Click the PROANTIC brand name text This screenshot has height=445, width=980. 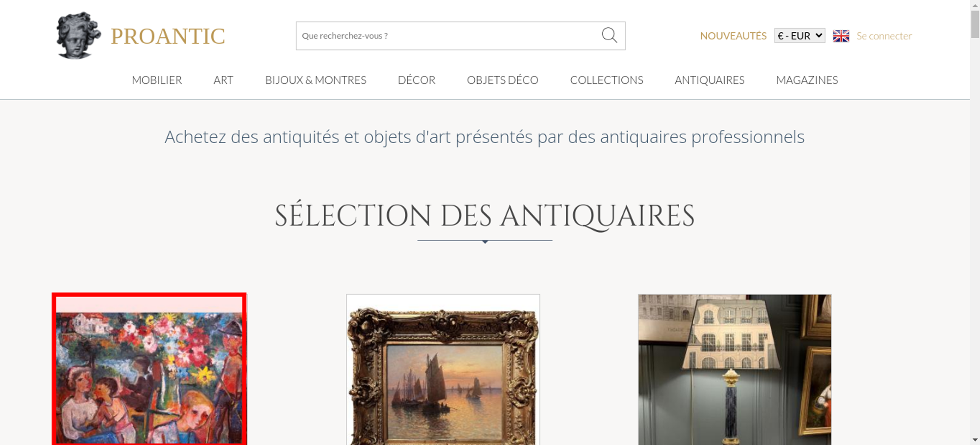point(168,36)
